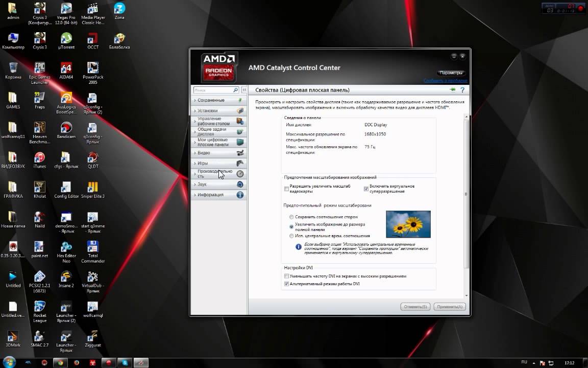588x368 pixels.
Task: Select the 3DMark desktop icon
Action: (x=13, y=339)
